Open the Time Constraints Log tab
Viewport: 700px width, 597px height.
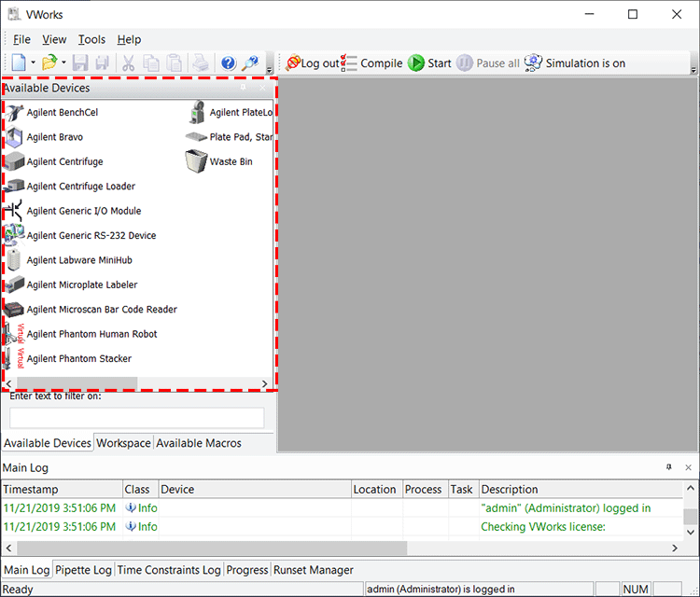point(169,570)
